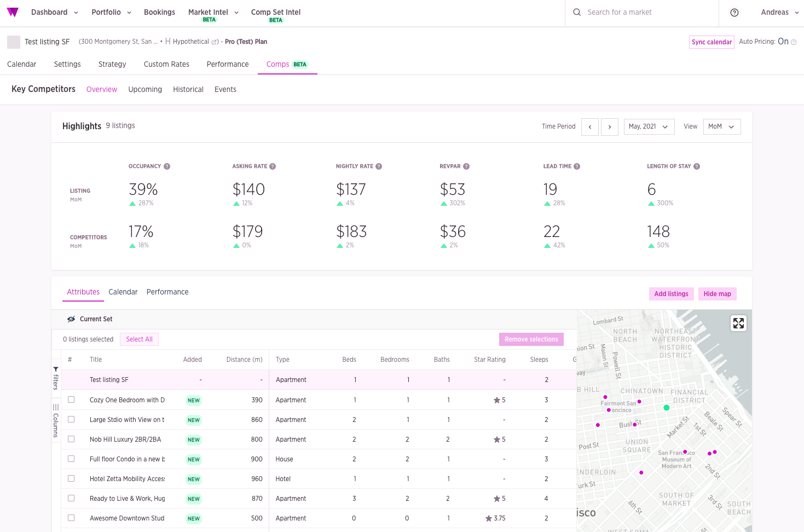Open the May, 2021 period dropdown
804x532 pixels.
pyautogui.click(x=649, y=127)
